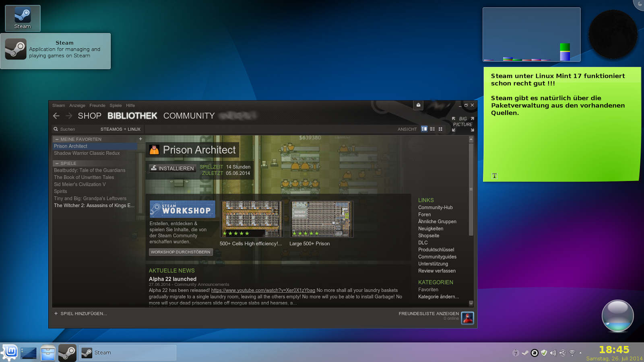This screenshot has height=362, width=644.
Task: Open Produktschlüssel link
Action: point(436,250)
